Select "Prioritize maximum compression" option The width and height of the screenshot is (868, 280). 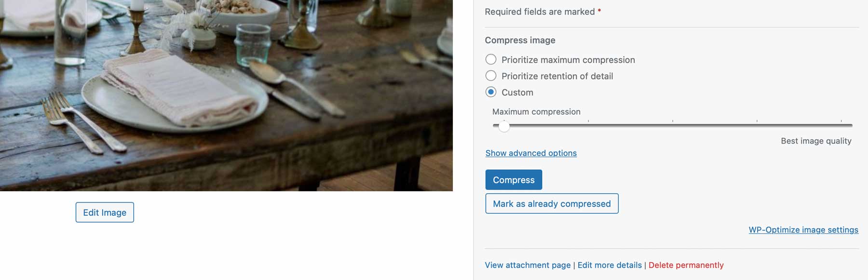(x=491, y=59)
